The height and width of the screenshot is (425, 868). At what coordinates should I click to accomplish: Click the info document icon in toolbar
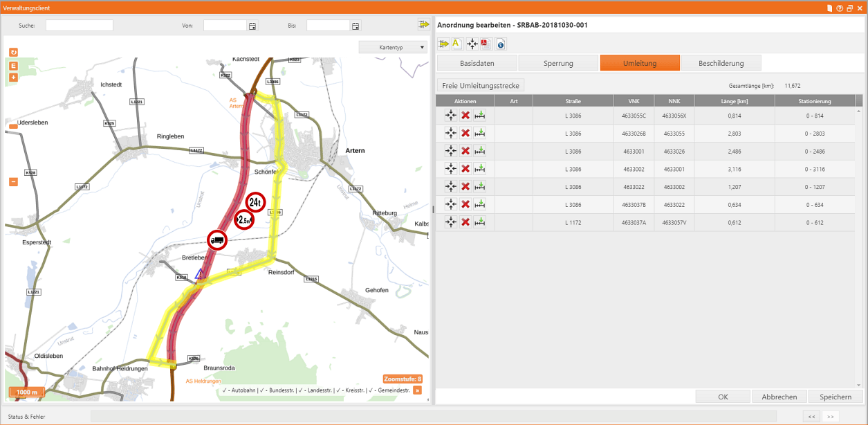pyautogui.click(x=501, y=44)
